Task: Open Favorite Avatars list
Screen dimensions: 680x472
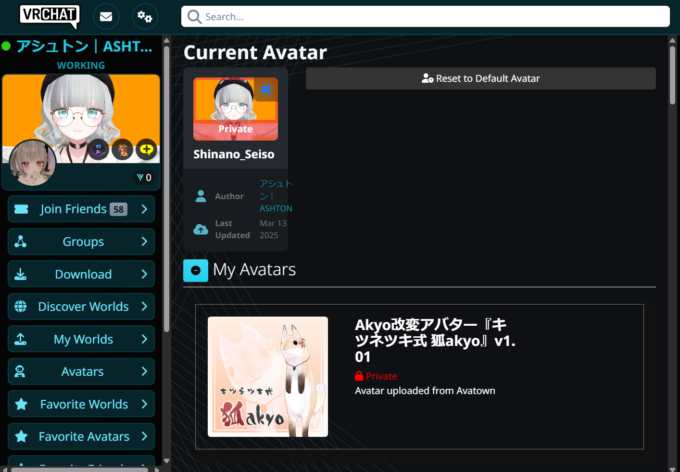Action: pos(82,436)
